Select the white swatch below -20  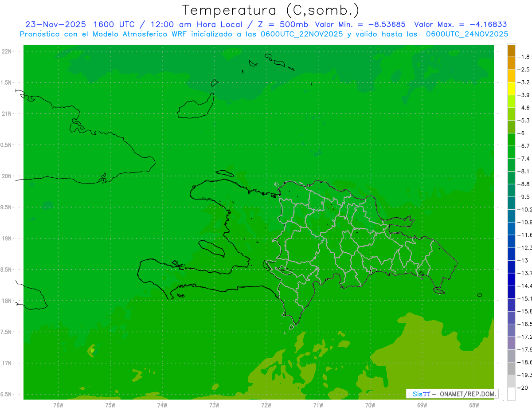(511, 394)
